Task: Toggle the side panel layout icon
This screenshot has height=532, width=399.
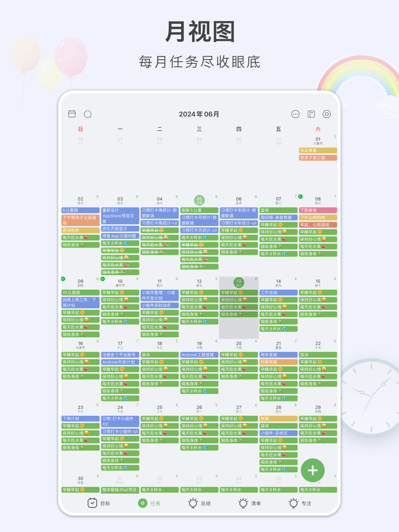Action: pyautogui.click(x=311, y=114)
